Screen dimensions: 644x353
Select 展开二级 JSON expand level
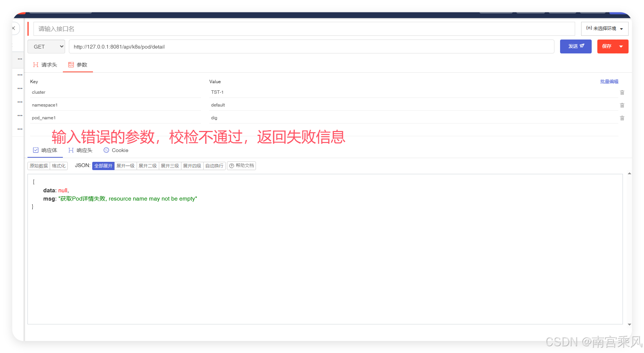point(148,166)
